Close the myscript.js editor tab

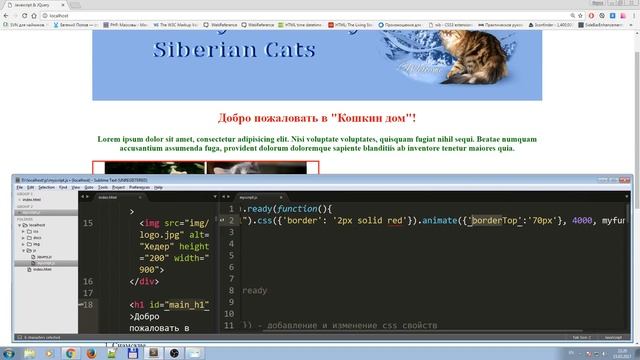281,198
